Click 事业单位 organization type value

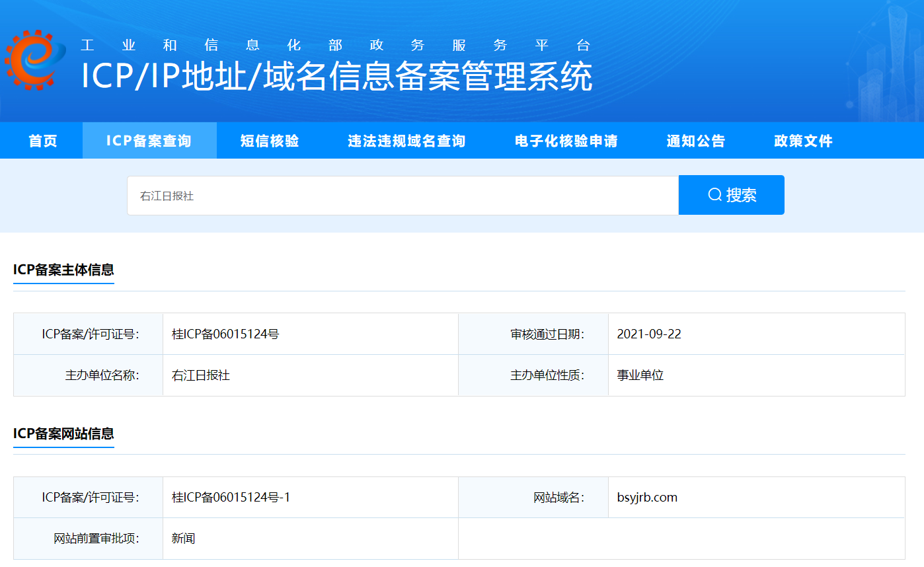(640, 375)
